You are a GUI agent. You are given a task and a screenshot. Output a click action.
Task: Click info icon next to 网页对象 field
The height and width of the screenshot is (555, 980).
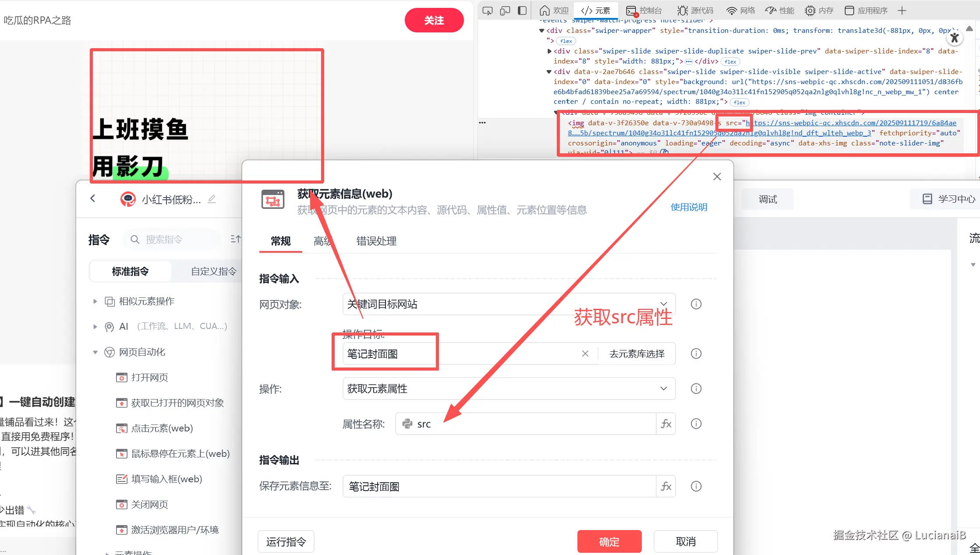point(696,304)
